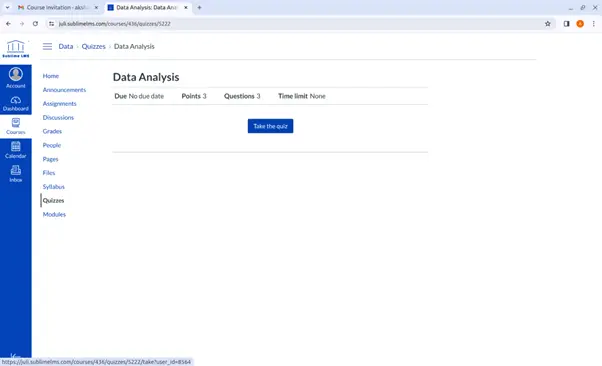602x366 pixels.
Task: Open Home in course navigation
Action: point(51,76)
